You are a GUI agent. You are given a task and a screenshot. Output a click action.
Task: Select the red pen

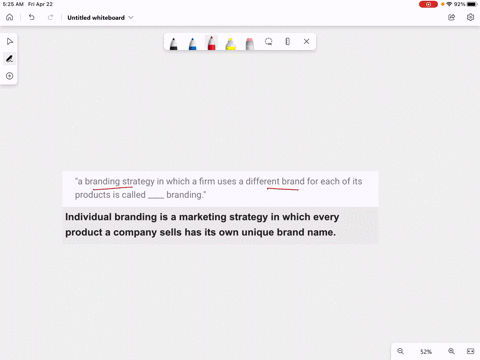tap(212, 43)
